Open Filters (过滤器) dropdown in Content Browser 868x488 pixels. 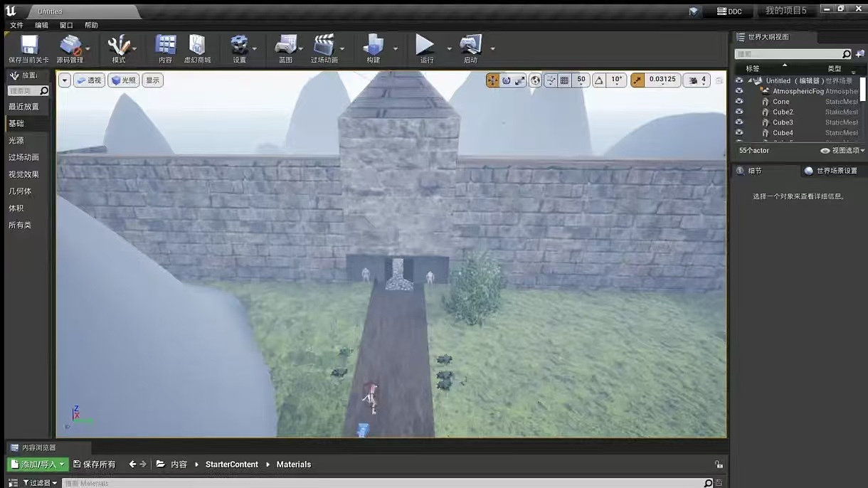(41, 483)
